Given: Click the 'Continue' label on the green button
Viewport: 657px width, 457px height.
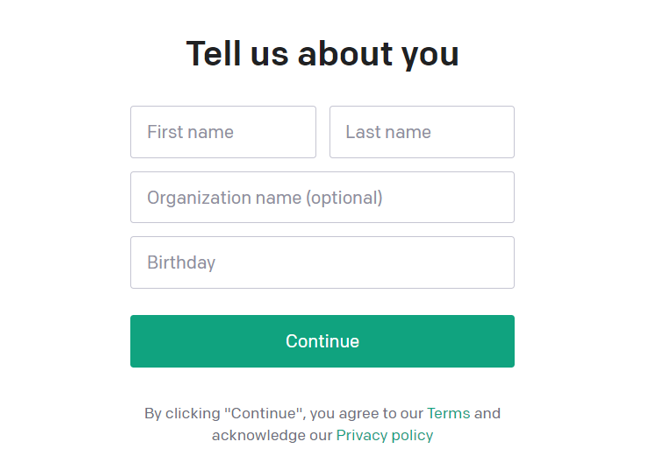Looking at the screenshot, I should click(x=322, y=341).
